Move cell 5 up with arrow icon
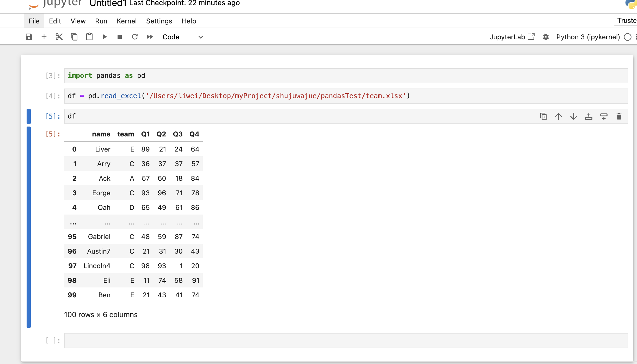Viewport: 637px width, 364px height. (x=559, y=116)
